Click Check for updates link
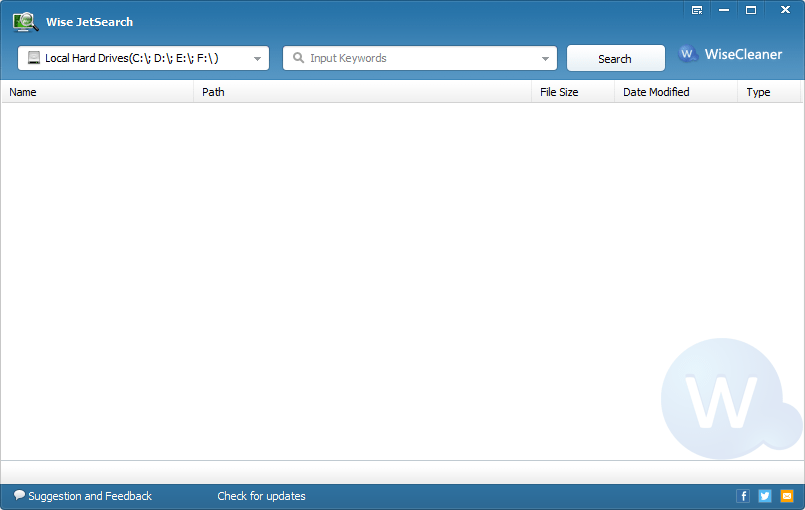805x510 pixels. [261, 496]
